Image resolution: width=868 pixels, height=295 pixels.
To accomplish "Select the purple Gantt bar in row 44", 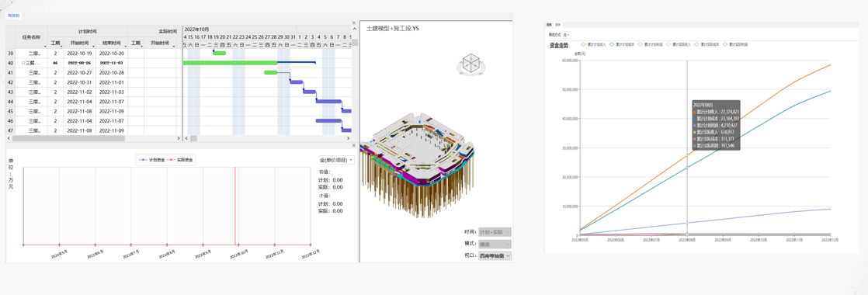I will [328, 101].
